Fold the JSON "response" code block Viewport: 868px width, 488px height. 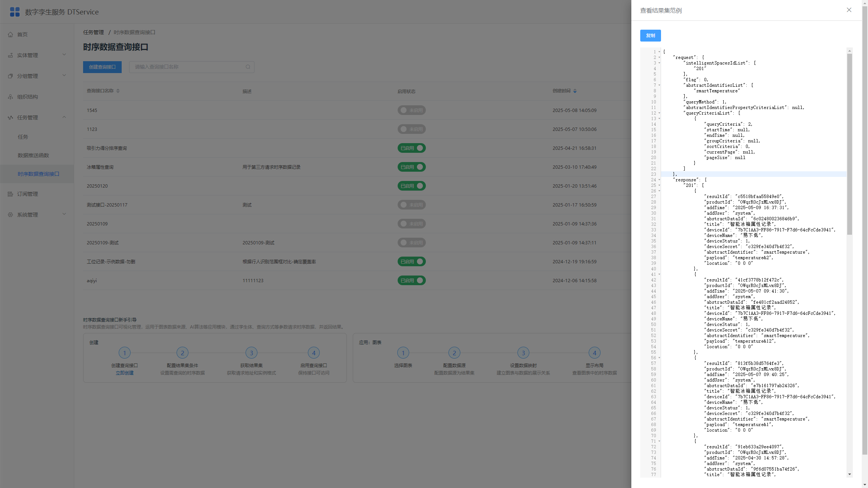[660, 180]
